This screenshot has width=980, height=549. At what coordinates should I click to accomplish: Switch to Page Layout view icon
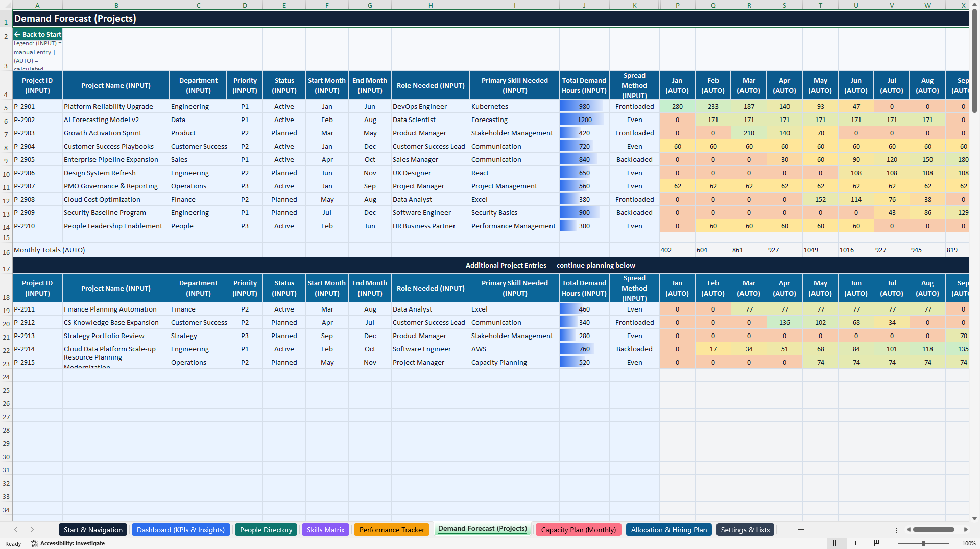coord(857,543)
